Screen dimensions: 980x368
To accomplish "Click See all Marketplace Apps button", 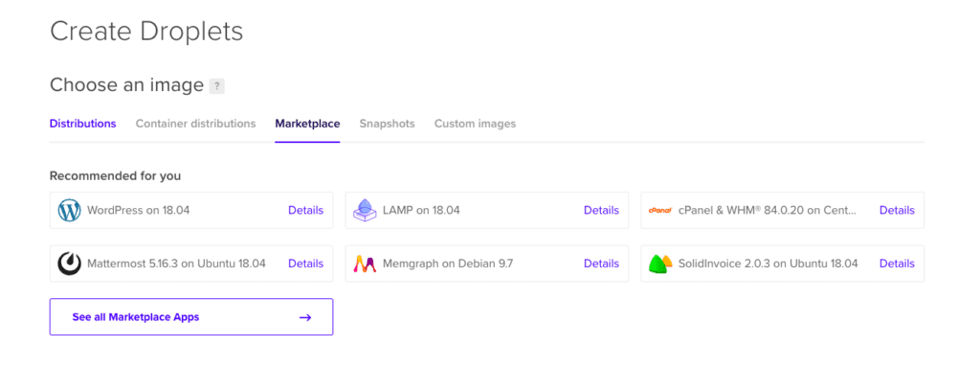I will click(191, 316).
